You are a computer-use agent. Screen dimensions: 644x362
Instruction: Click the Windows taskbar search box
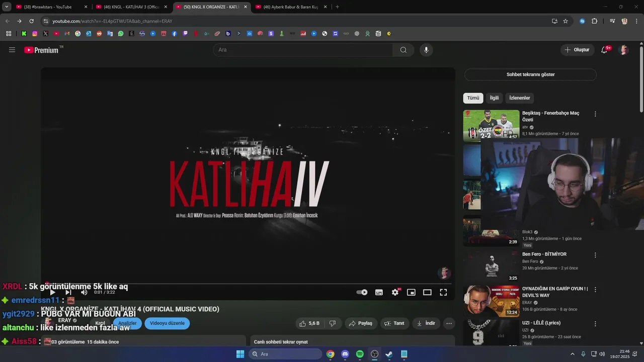pyautogui.click(x=285, y=354)
